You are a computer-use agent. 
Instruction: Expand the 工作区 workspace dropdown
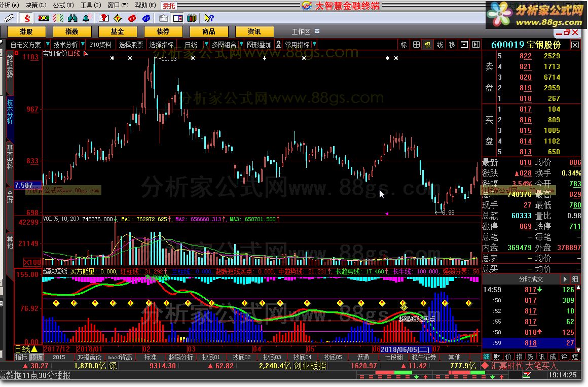pyautogui.click(x=317, y=31)
